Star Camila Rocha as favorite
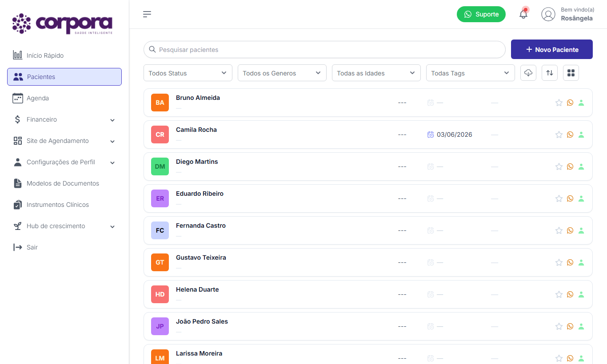This screenshot has height=364, width=607. pos(559,135)
